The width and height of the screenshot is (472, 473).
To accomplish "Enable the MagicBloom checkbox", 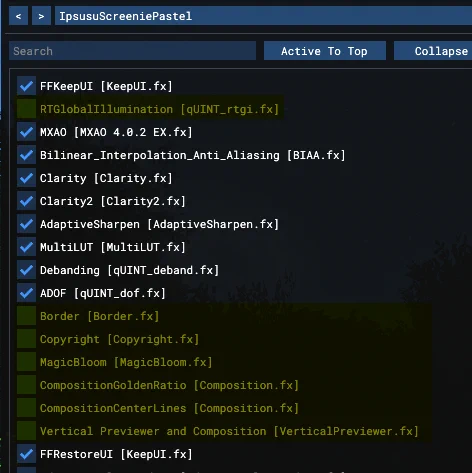I will click(26, 362).
